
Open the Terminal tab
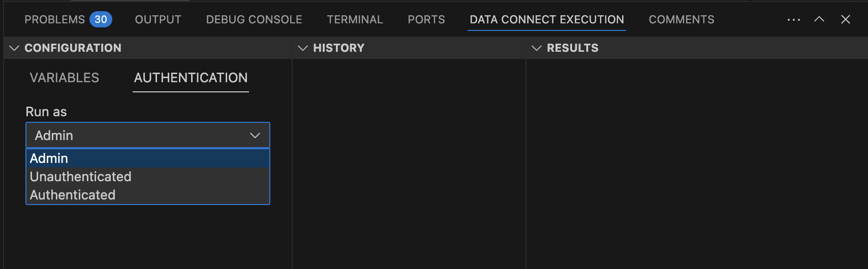point(355,19)
